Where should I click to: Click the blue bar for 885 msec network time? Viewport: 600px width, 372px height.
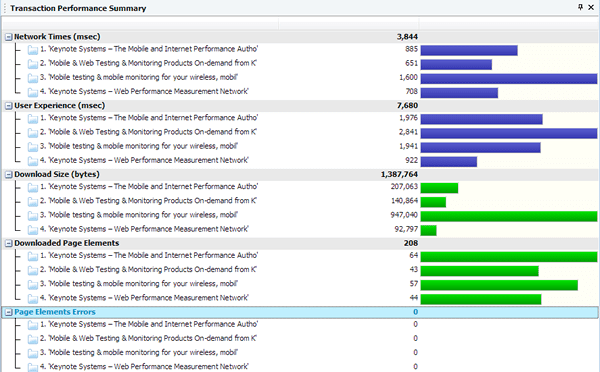469,51
